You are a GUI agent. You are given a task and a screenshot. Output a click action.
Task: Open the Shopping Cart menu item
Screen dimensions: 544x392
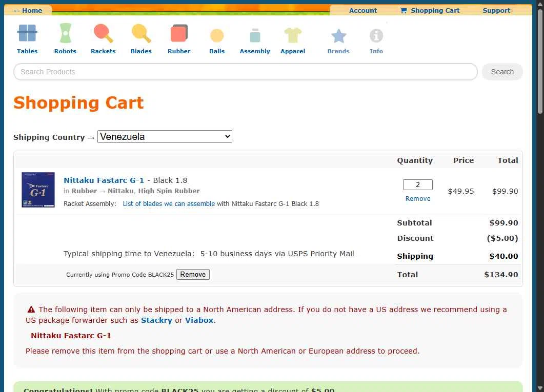(435, 11)
